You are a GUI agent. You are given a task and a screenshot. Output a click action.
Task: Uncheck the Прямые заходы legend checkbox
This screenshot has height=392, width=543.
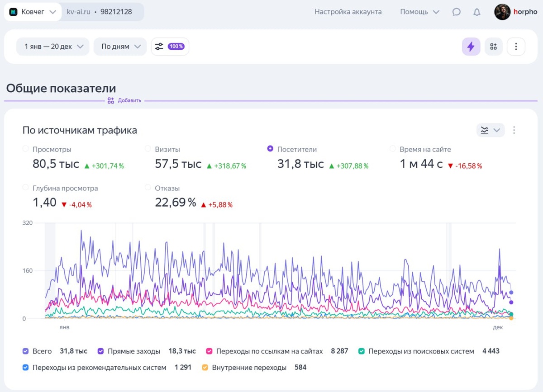(x=100, y=351)
